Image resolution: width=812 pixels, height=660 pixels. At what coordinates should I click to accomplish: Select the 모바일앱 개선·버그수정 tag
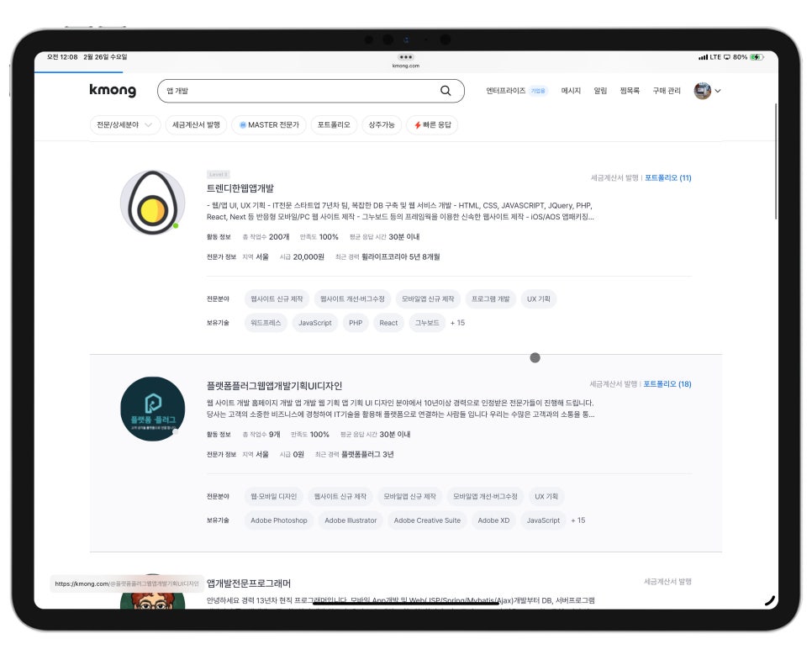485,496
